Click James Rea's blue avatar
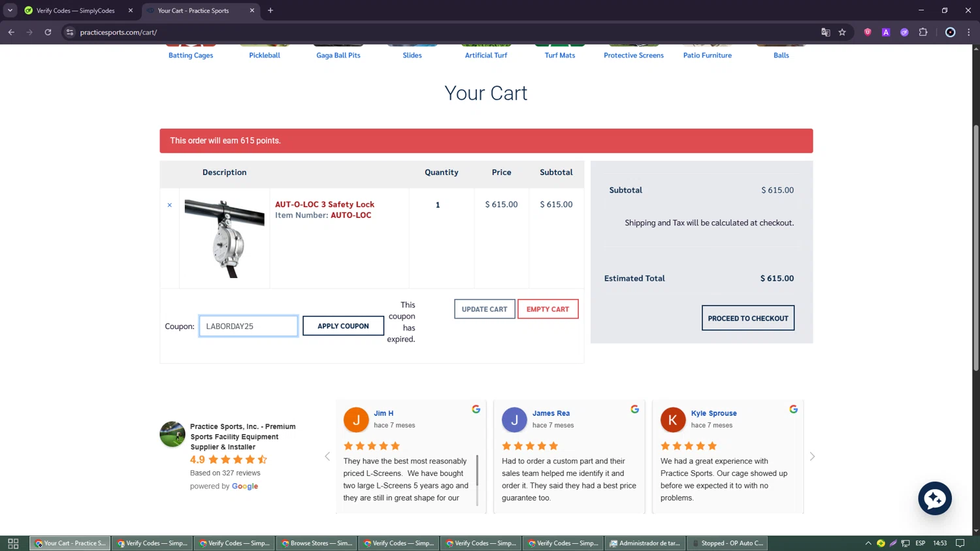Image resolution: width=980 pixels, height=551 pixels. click(514, 420)
